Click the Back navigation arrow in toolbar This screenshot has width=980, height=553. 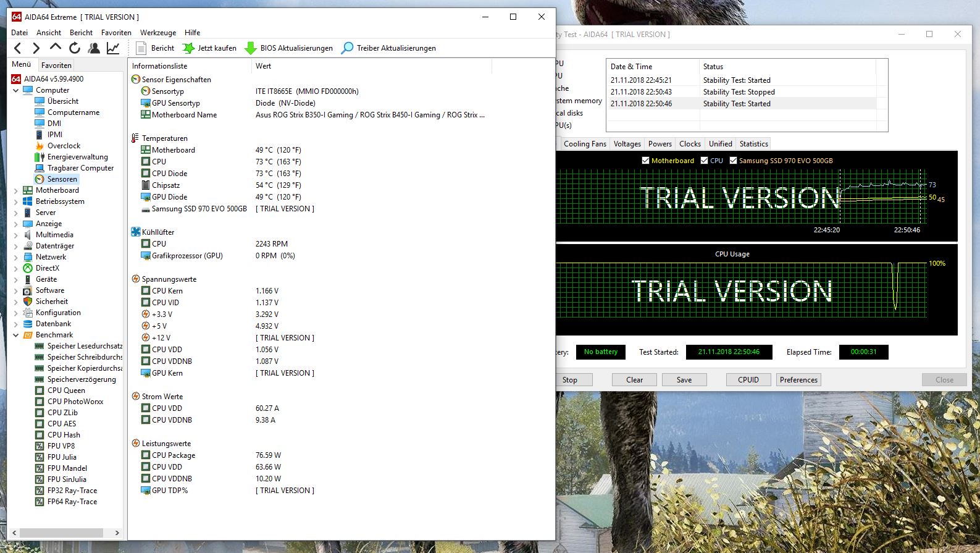pyautogui.click(x=18, y=48)
